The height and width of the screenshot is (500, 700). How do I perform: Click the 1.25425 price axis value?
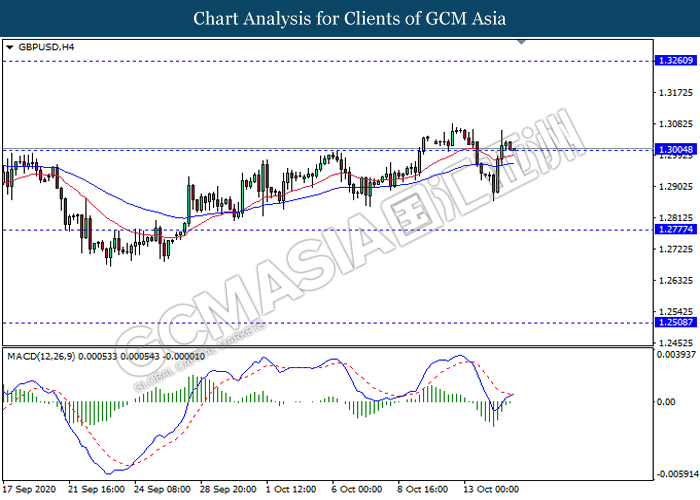676,312
